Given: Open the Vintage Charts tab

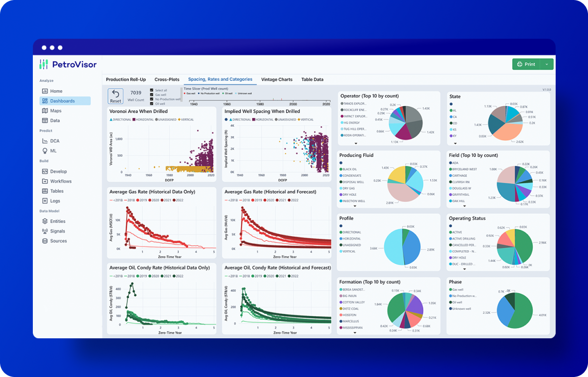Looking at the screenshot, I should (x=276, y=79).
